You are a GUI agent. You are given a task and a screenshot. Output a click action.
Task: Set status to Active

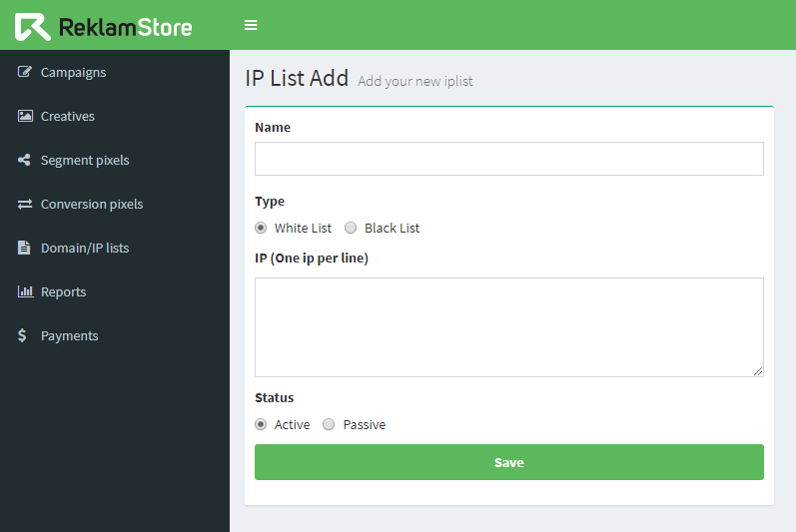click(261, 424)
